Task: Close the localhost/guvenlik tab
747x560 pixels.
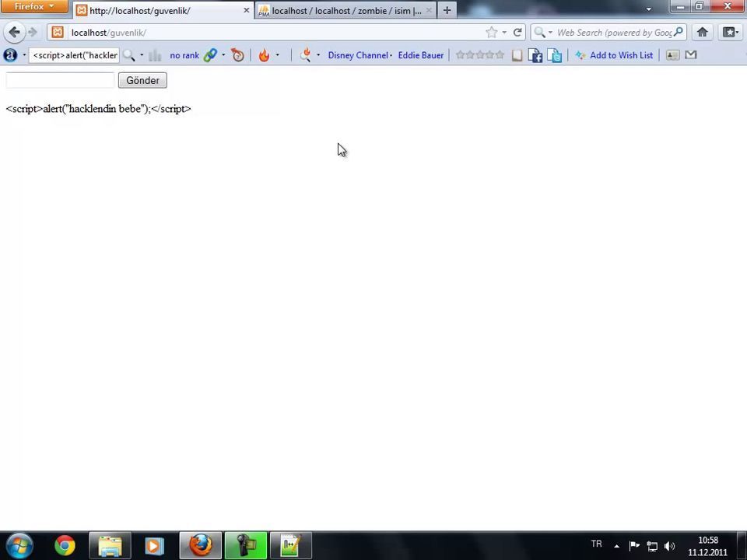Action: [x=247, y=10]
